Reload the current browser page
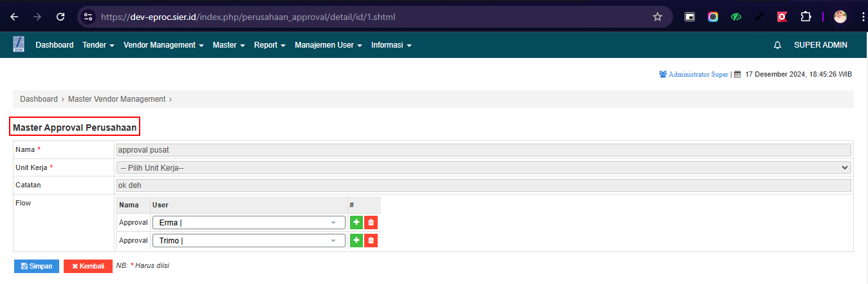This screenshot has width=868, height=284. pos(60,17)
